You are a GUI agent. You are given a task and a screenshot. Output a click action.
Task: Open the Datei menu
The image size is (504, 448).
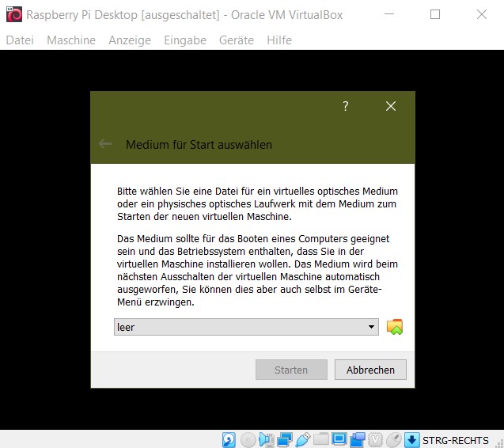pyautogui.click(x=20, y=40)
